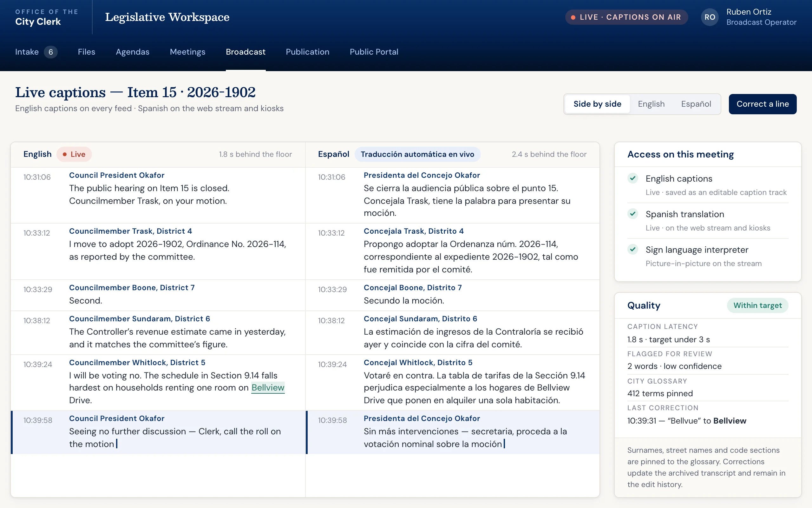Click speaker Concejala Trask, Distrito 4
Viewport: 812px width, 508px height.
(x=414, y=231)
